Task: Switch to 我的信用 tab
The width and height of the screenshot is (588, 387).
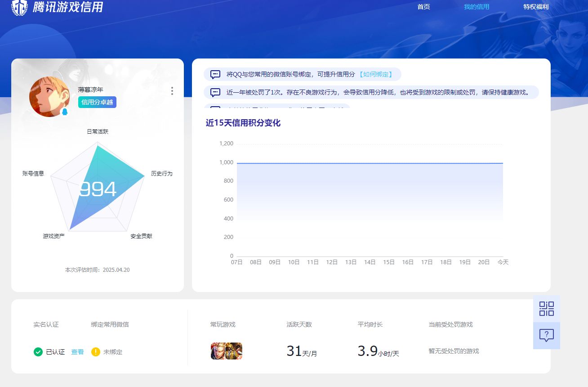Action: pyautogui.click(x=477, y=7)
